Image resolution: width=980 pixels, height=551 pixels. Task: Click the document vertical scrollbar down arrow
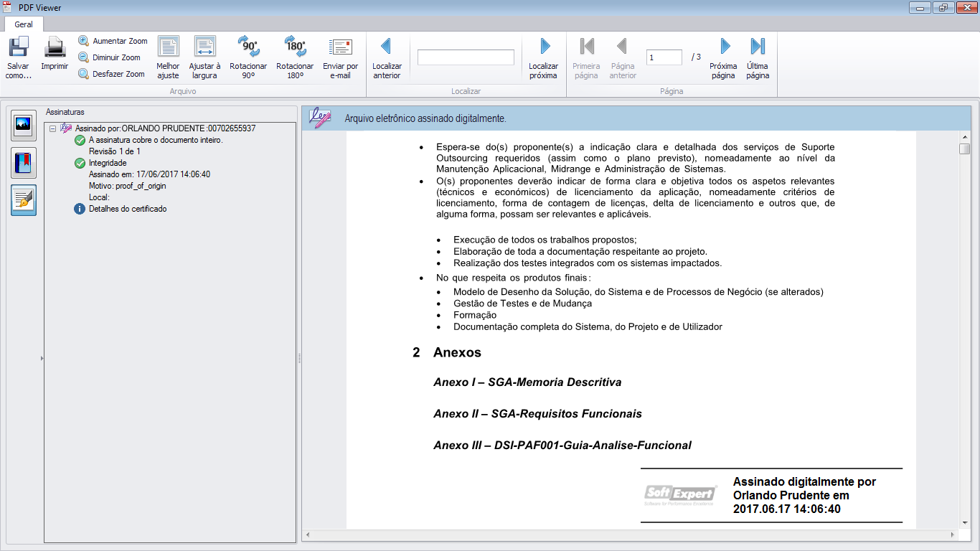[x=964, y=522]
